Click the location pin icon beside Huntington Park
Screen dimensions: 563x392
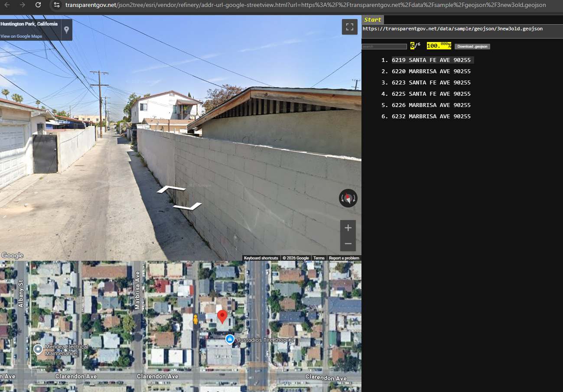pyautogui.click(x=66, y=30)
